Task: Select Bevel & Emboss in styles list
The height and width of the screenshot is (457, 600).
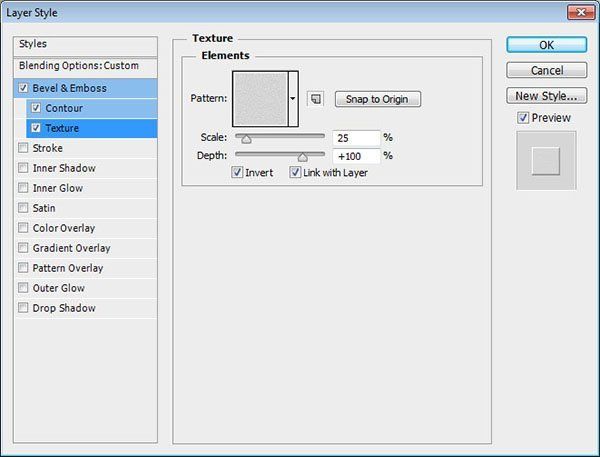Action: click(68, 88)
